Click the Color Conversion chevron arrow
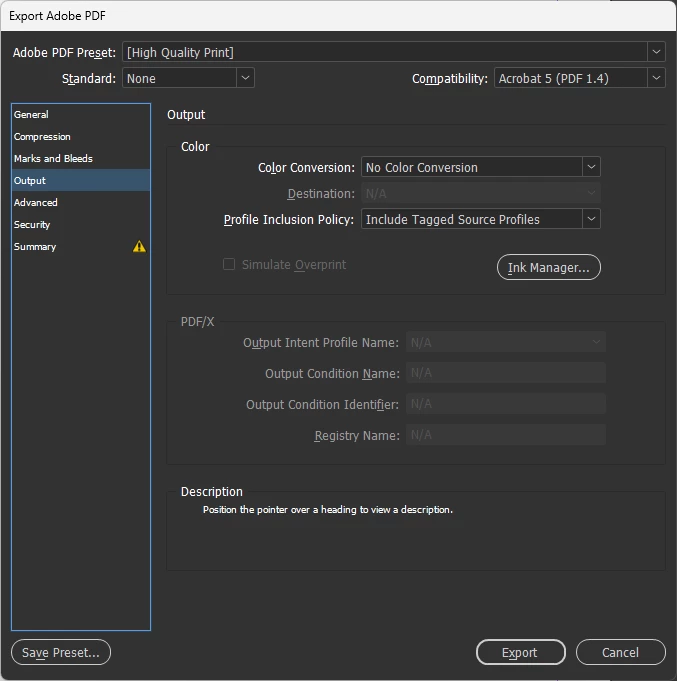 point(591,167)
